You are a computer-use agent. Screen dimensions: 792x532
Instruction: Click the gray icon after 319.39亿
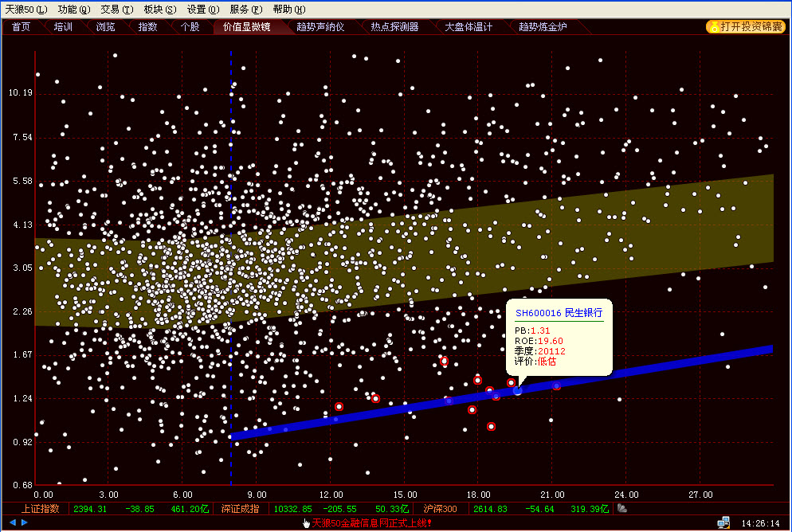point(622,508)
